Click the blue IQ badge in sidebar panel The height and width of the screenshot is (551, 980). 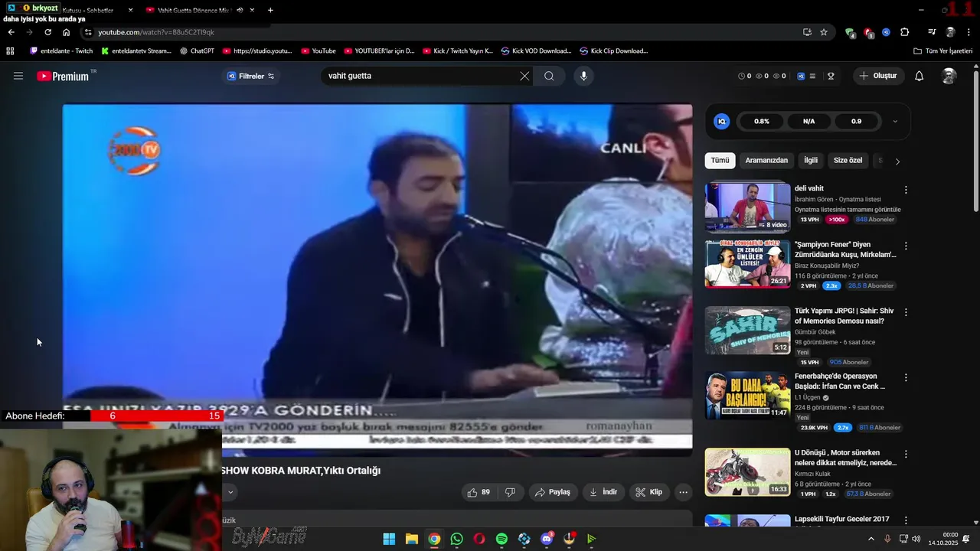721,121
